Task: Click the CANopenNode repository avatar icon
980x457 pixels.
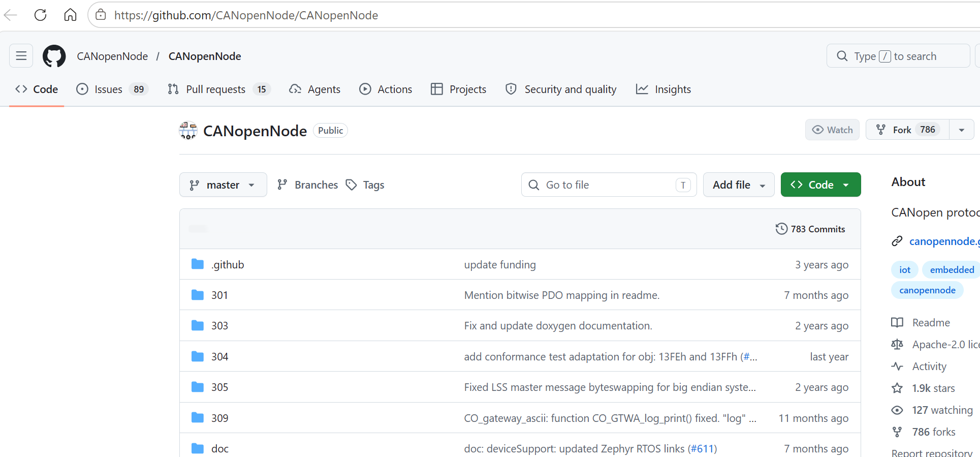Action: (x=188, y=131)
